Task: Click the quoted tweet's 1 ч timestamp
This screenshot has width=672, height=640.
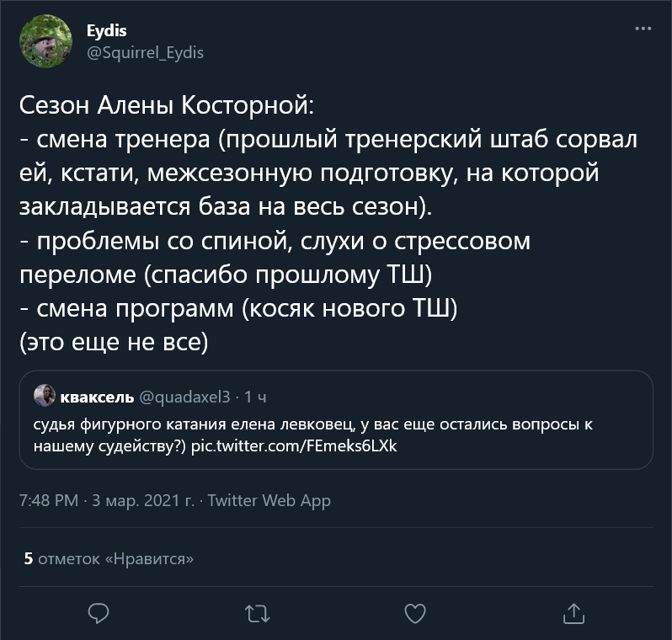Action: (255, 397)
